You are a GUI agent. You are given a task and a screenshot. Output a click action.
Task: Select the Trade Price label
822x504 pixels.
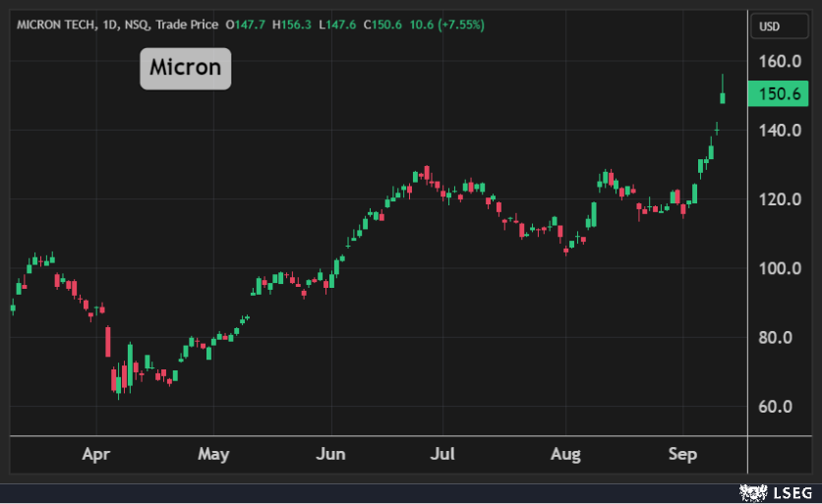click(x=186, y=25)
